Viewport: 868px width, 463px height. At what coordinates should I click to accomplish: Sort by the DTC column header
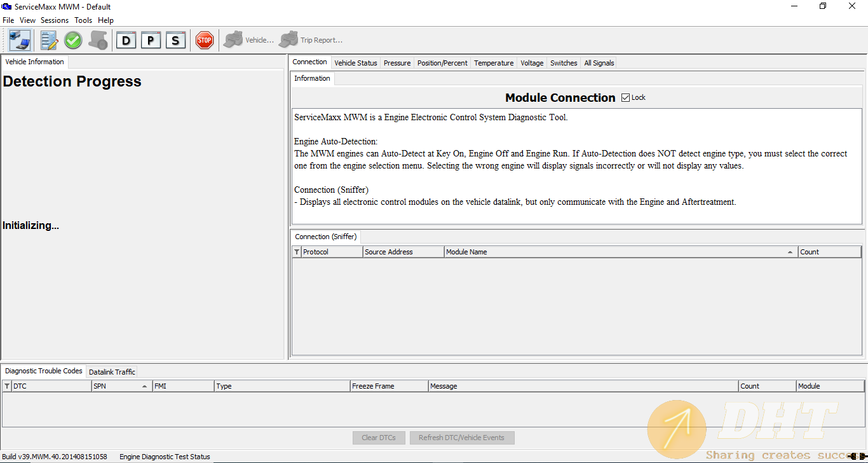tap(51, 386)
